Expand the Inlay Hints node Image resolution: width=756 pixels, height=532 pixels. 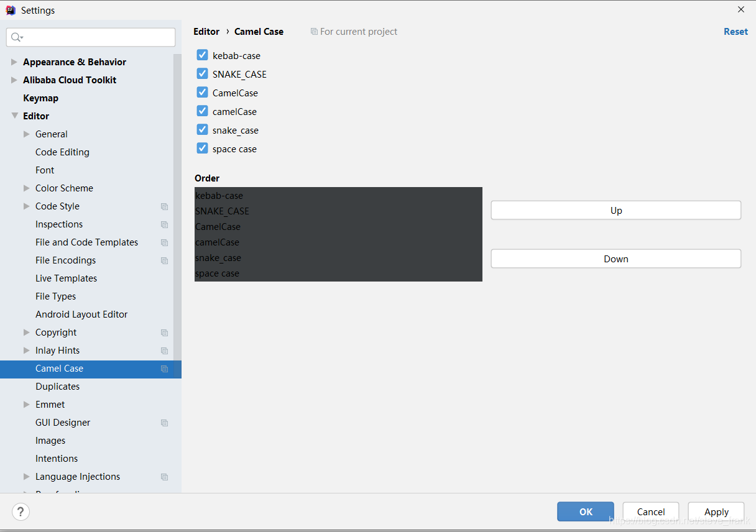pyautogui.click(x=27, y=351)
